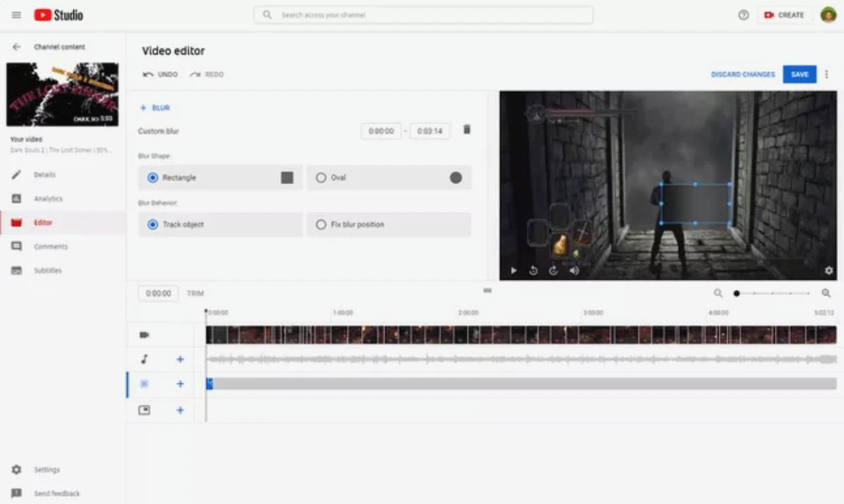The width and height of the screenshot is (844, 504).
Task: Zoom in on the timeline
Action: (826, 293)
